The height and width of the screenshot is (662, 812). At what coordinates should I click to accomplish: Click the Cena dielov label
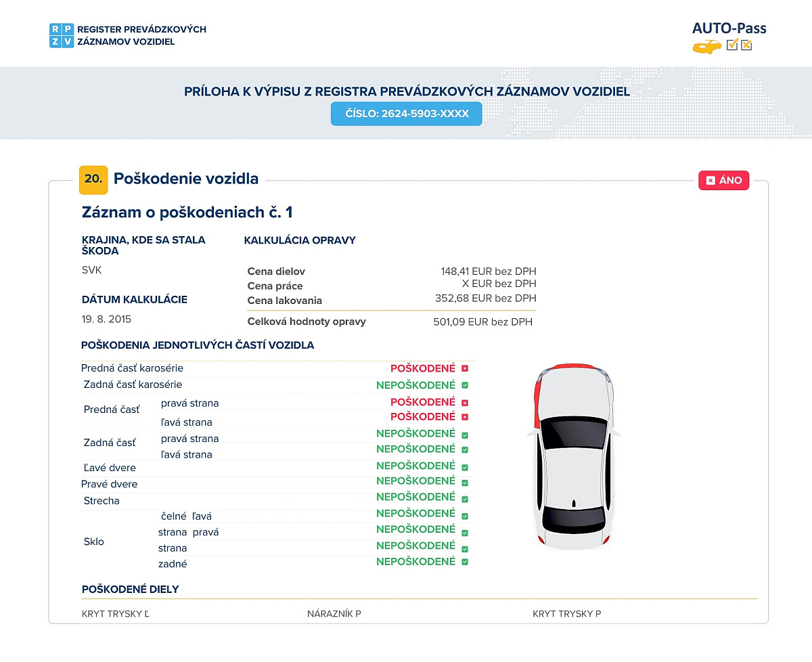276,271
